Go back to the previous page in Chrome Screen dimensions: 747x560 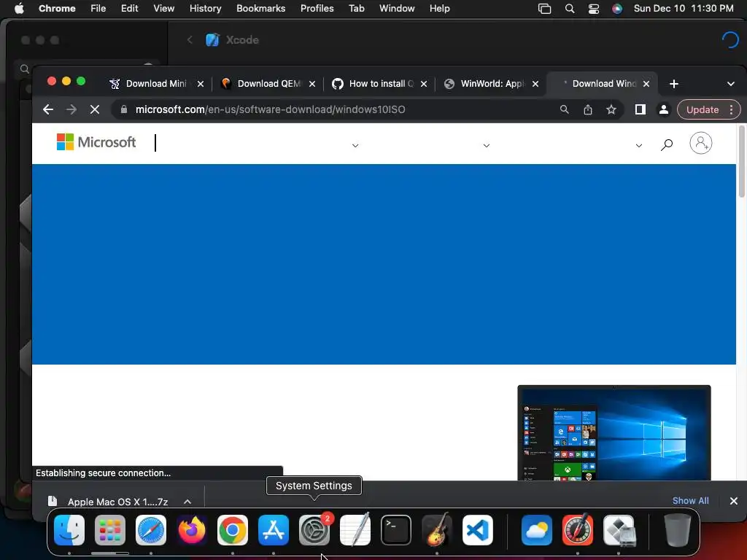pos(48,109)
